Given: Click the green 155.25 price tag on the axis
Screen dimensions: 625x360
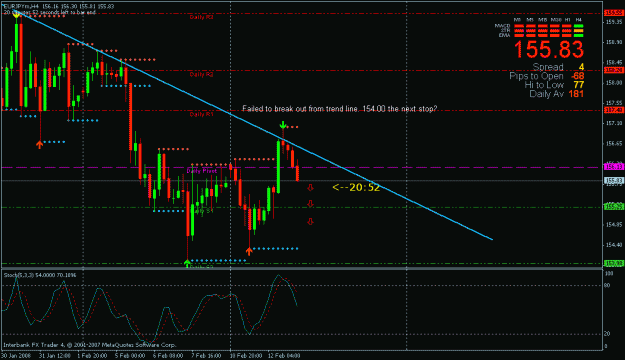Looking at the screenshot, I should click(614, 207).
